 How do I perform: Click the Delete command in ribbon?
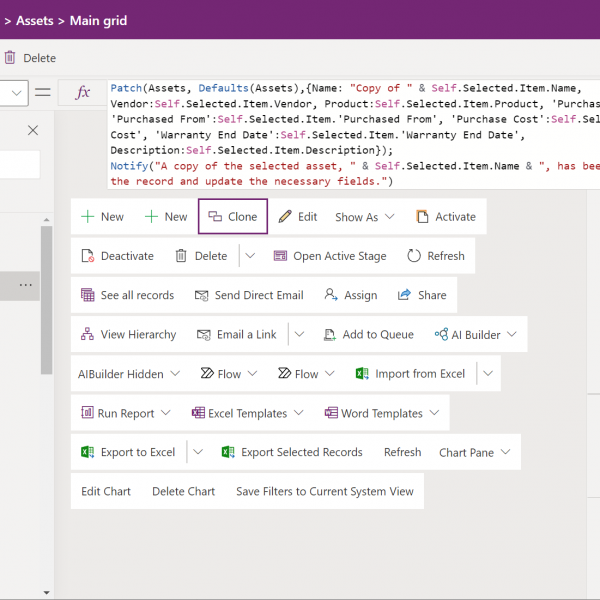tap(201, 256)
